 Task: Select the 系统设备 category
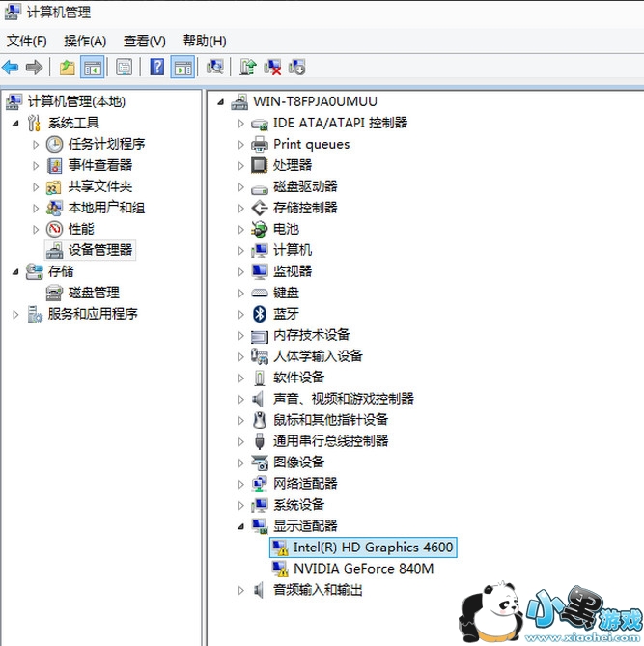[x=298, y=505]
